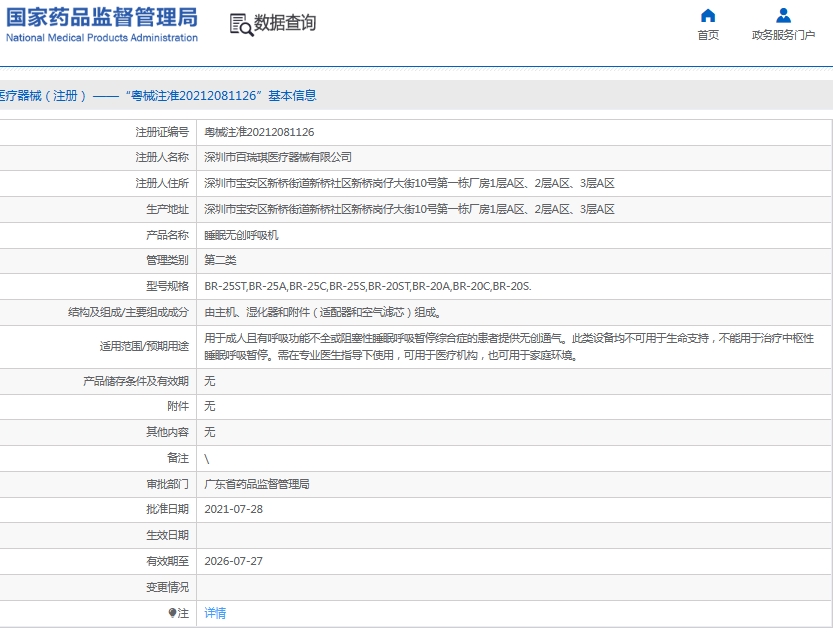Open the 详情 details link
The height and width of the screenshot is (636, 833).
pos(214,612)
